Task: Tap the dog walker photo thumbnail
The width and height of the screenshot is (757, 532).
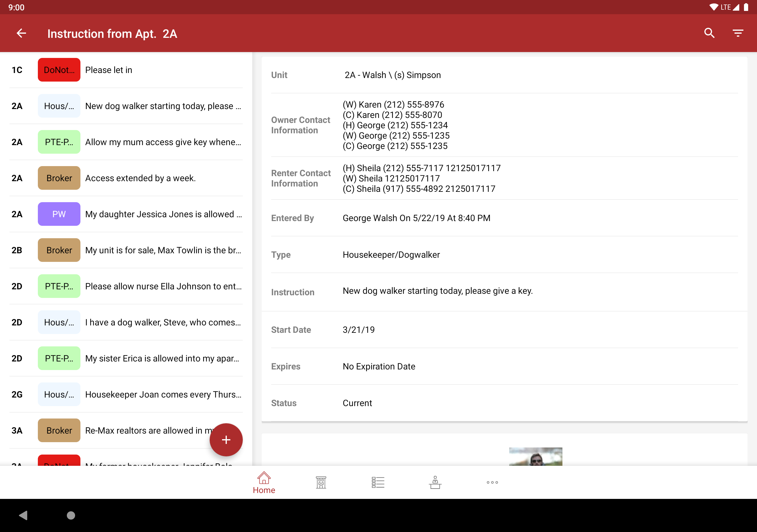Action: 535,457
